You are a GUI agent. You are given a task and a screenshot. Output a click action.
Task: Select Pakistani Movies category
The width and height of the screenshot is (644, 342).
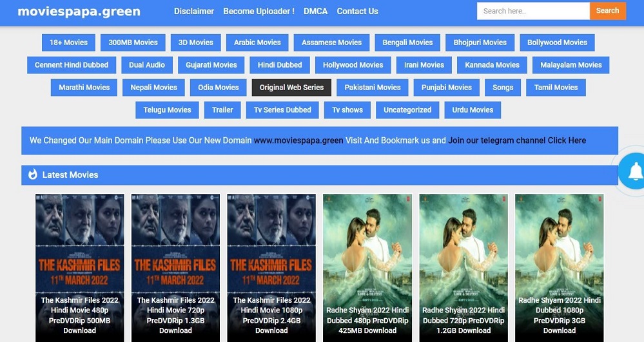click(373, 88)
